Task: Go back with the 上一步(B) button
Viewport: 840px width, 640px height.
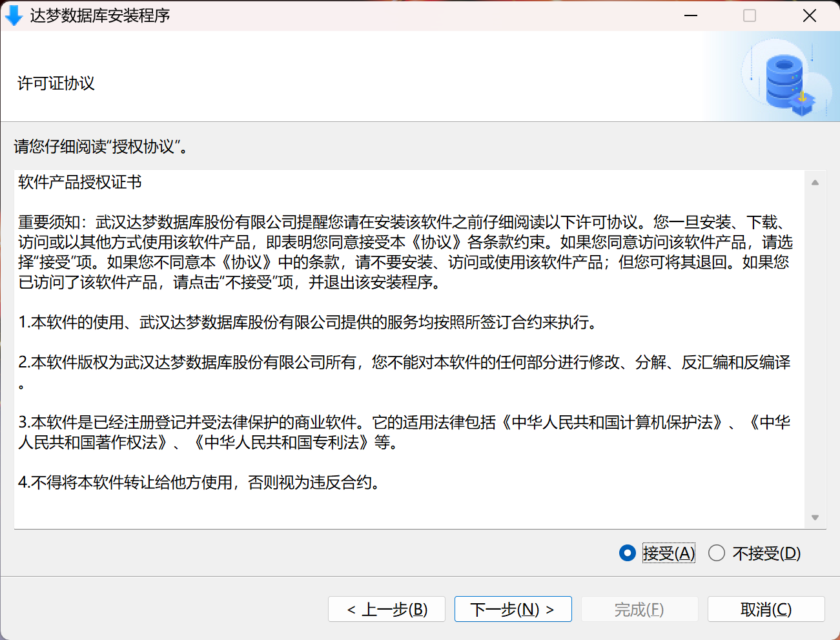Action: point(387,609)
